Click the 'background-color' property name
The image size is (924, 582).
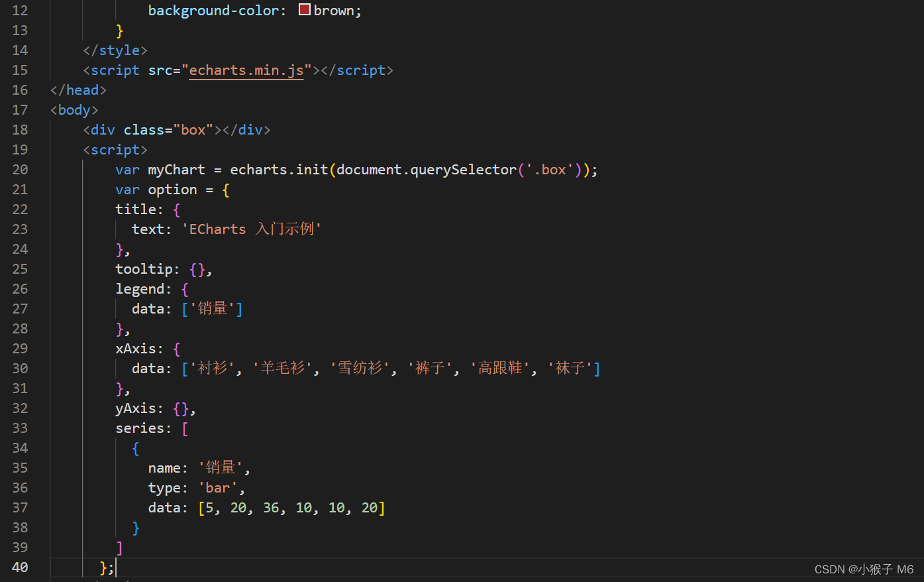click(x=213, y=11)
